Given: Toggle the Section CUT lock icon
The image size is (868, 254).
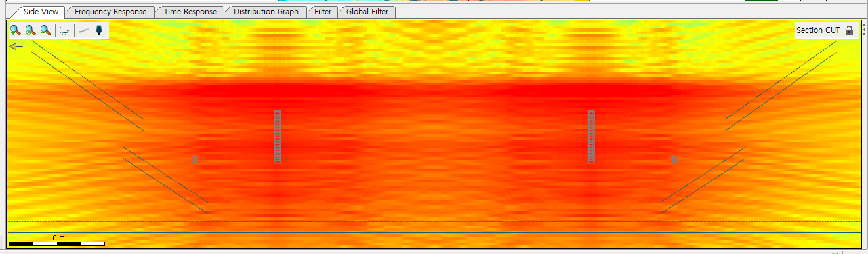Looking at the screenshot, I should [x=849, y=30].
